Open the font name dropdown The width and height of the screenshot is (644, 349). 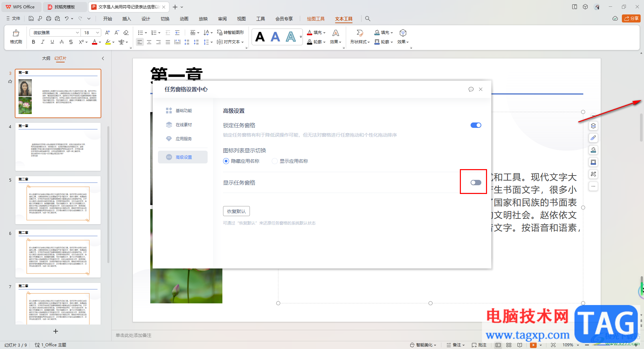[77, 33]
